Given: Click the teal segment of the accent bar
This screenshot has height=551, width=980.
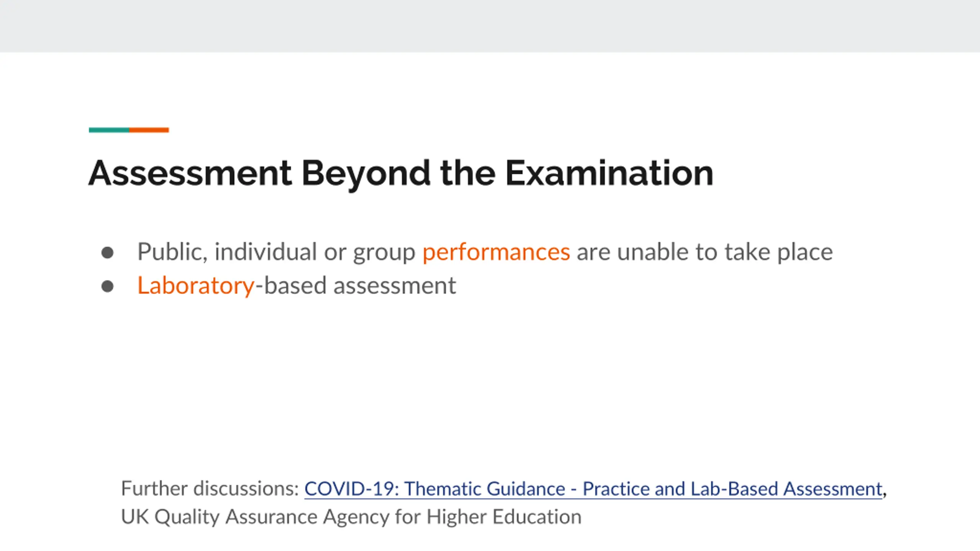Looking at the screenshot, I should tap(109, 130).
